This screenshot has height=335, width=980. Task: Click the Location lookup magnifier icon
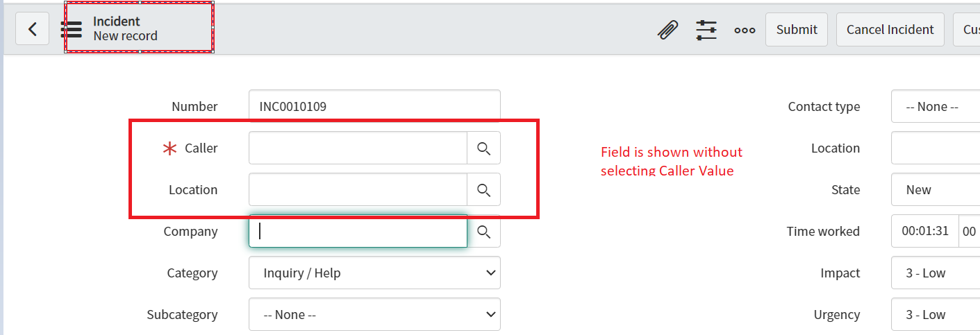click(484, 189)
